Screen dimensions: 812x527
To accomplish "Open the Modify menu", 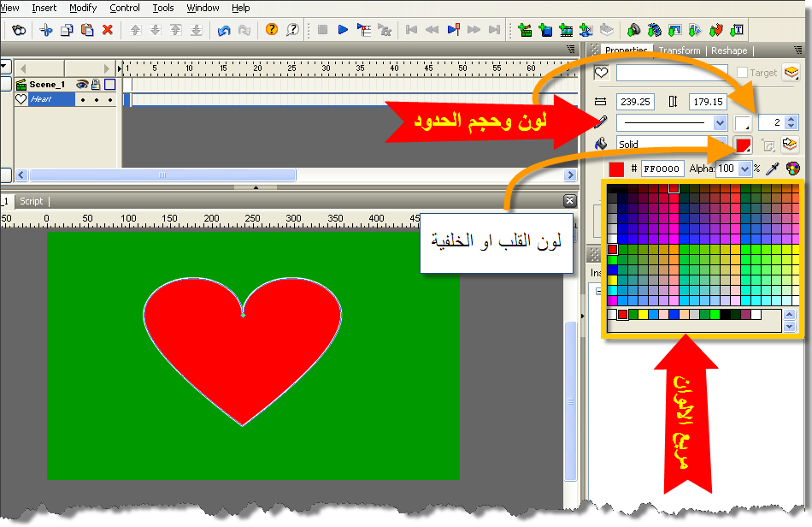I will tap(83, 8).
